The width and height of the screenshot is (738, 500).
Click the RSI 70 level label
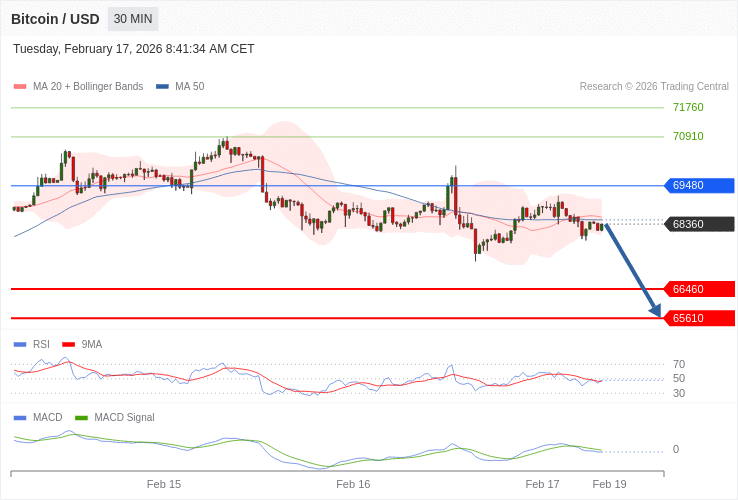point(679,364)
